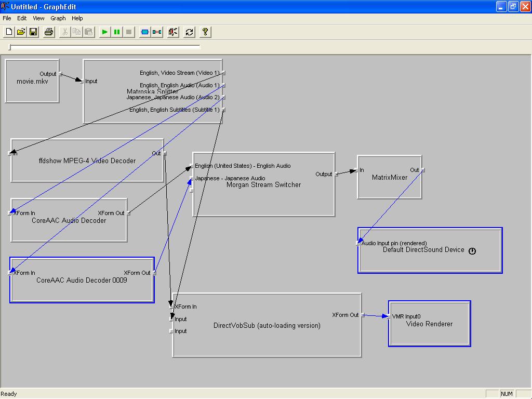This screenshot has width=532, height=399.
Task: Select the Video Renderer filter
Action: [x=430, y=324]
